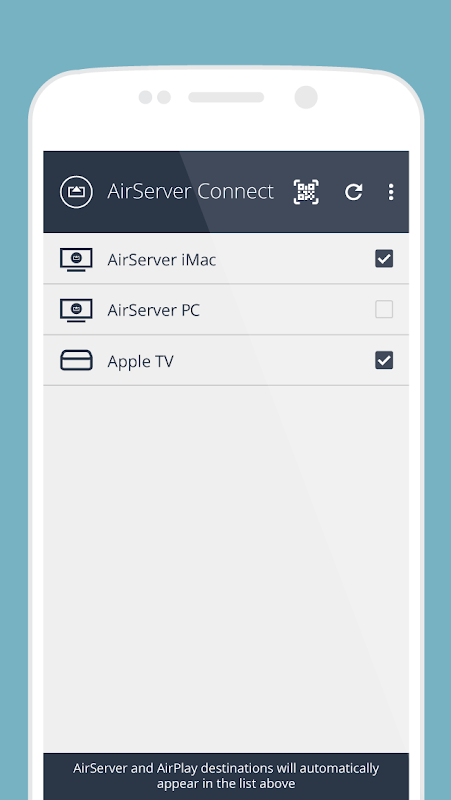Image resolution: width=451 pixels, height=800 pixels.
Task: Select the AirServer PC list entry label
Action: click(154, 310)
